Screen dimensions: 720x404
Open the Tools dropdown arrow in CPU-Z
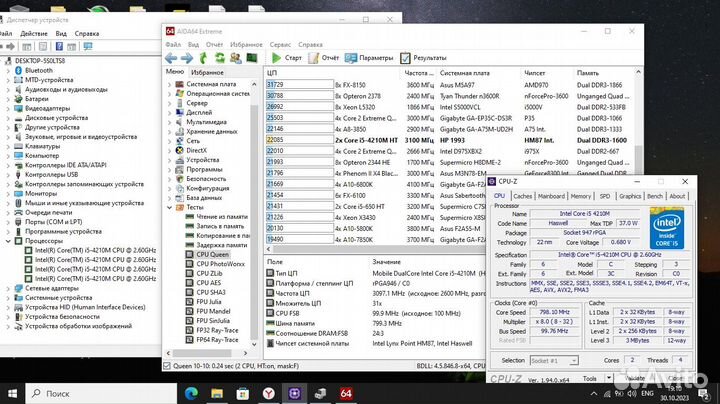coord(608,378)
